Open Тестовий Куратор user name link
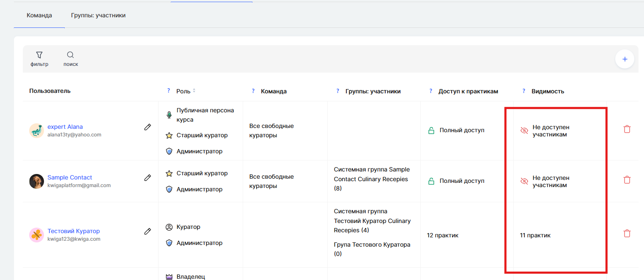The height and width of the screenshot is (280, 644). tap(74, 231)
